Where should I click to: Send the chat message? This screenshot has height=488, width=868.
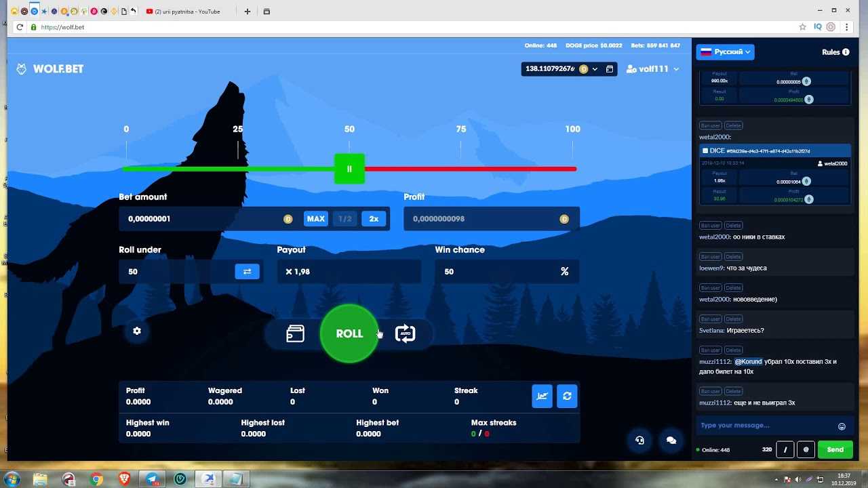coord(835,449)
